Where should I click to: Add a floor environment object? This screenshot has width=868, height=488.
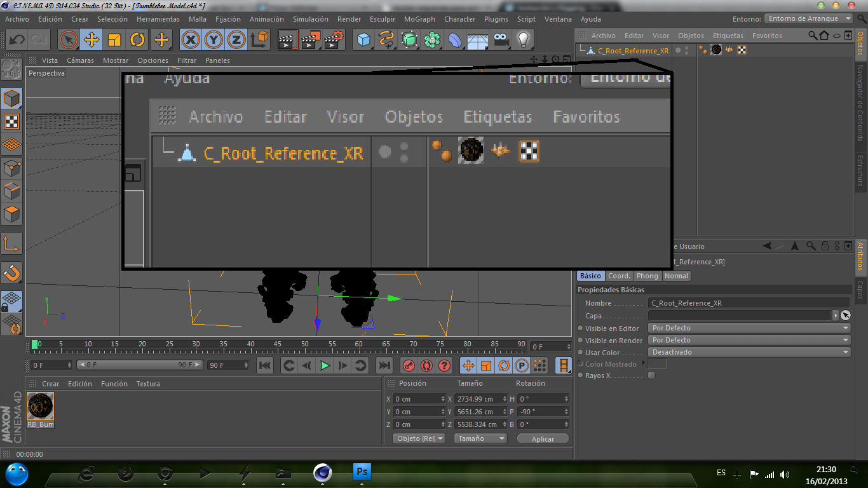478,40
